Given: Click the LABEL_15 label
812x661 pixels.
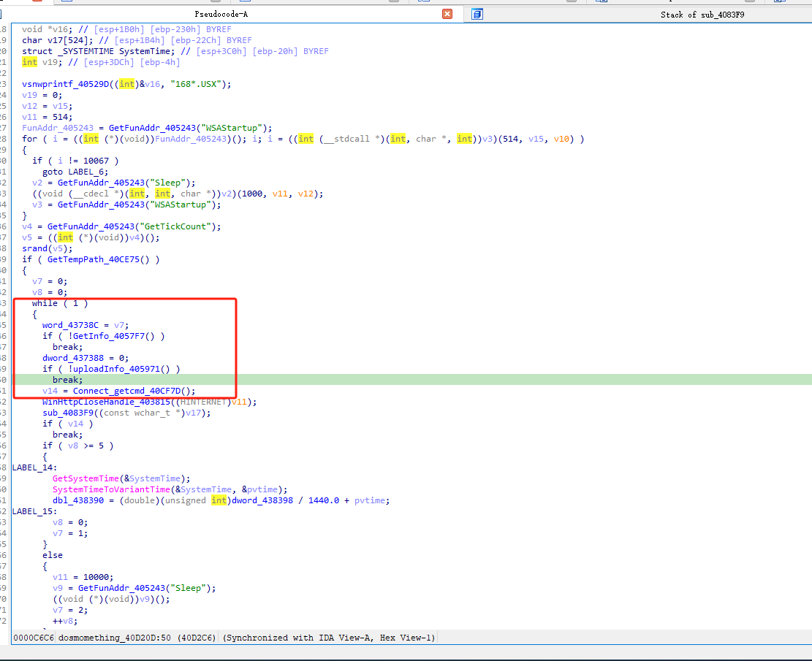Looking at the screenshot, I should click(x=31, y=511).
